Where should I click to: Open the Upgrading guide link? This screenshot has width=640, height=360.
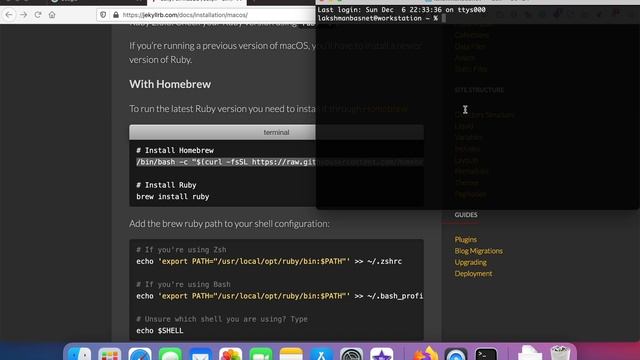[470, 262]
